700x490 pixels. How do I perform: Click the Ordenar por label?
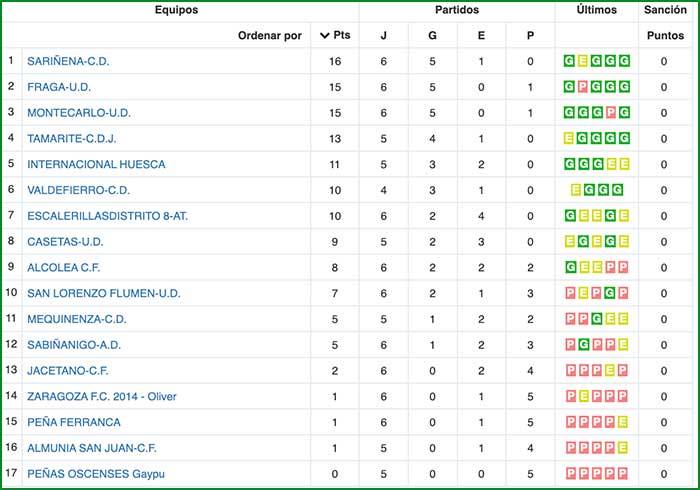(x=269, y=36)
